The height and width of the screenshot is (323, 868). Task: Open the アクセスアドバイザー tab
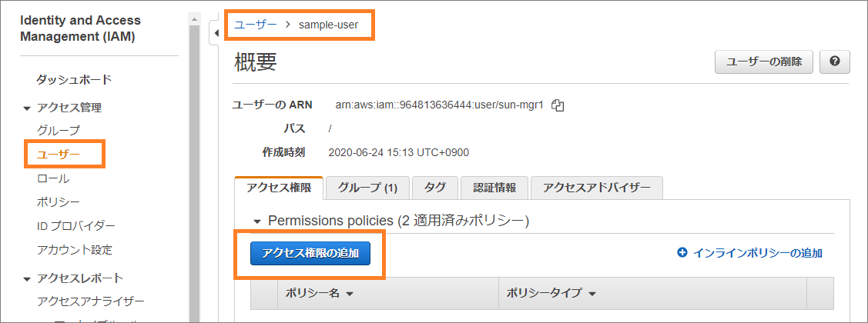[597, 188]
